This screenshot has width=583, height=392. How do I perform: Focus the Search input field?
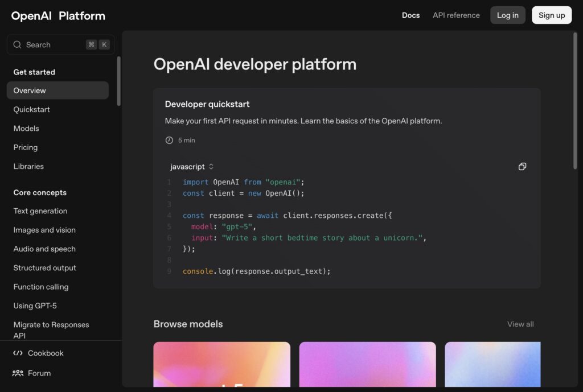tap(54, 45)
